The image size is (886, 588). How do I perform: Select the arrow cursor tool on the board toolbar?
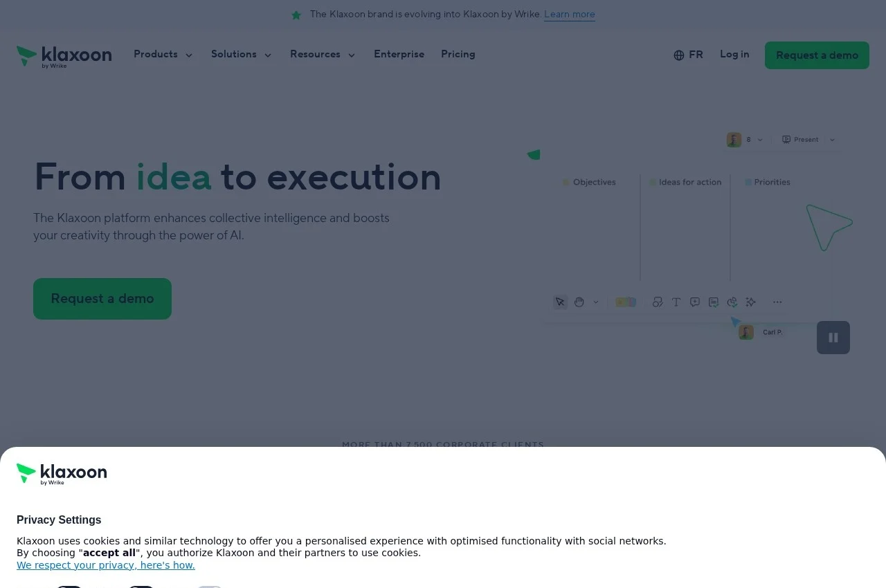click(x=560, y=302)
